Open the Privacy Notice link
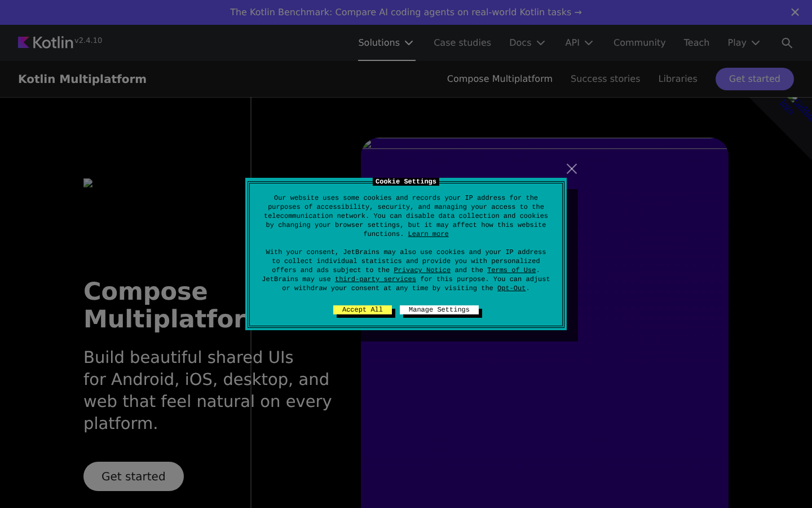This screenshot has width=812, height=508. click(x=422, y=270)
